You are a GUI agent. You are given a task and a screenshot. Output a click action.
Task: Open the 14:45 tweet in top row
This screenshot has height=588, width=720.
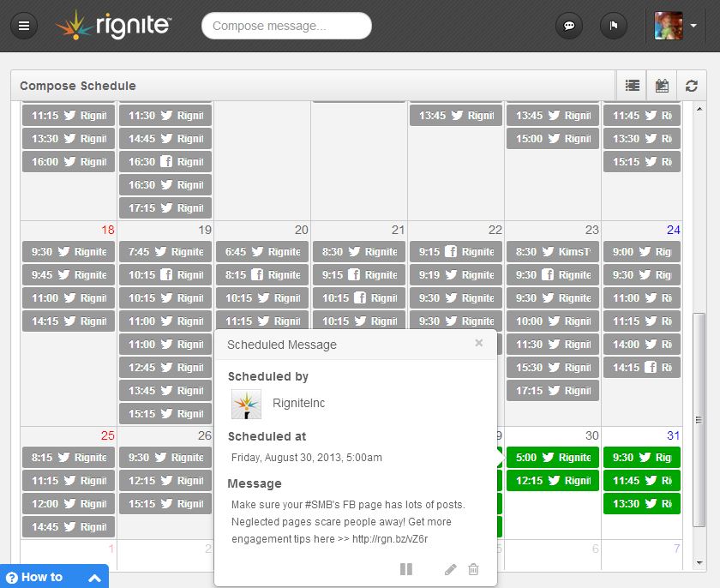click(x=165, y=138)
